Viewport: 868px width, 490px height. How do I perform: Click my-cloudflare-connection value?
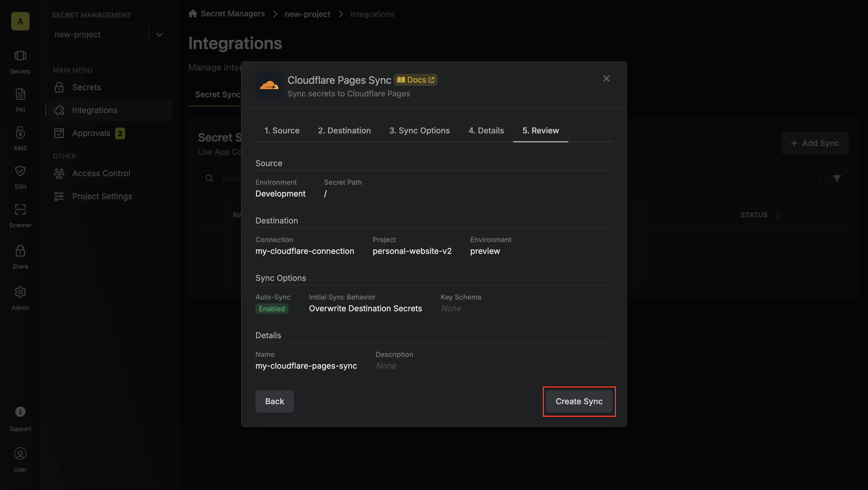305,251
